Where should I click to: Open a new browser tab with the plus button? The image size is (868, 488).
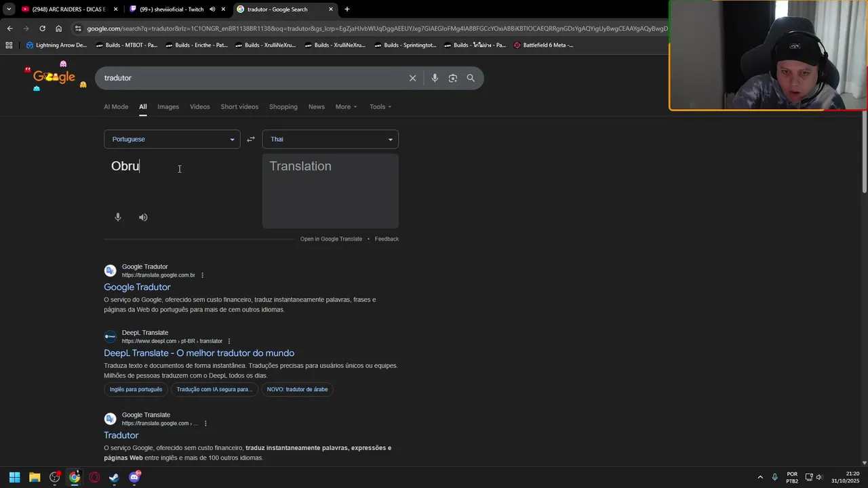coord(347,9)
